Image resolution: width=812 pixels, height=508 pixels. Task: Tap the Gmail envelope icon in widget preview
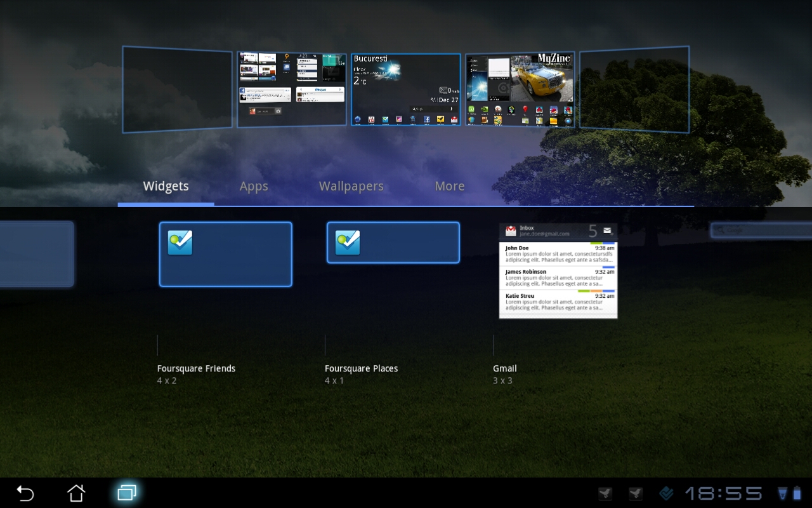pos(511,231)
